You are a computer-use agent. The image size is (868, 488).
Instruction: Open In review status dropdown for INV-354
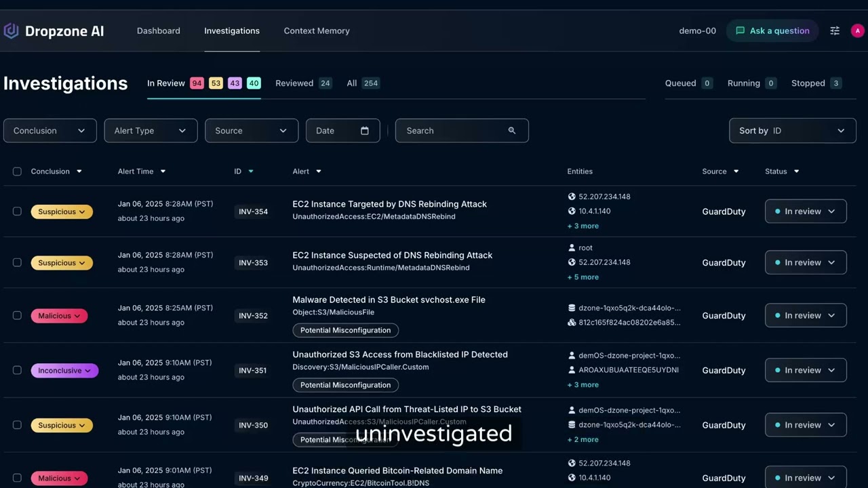pyautogui.click(x=806, y=211)
